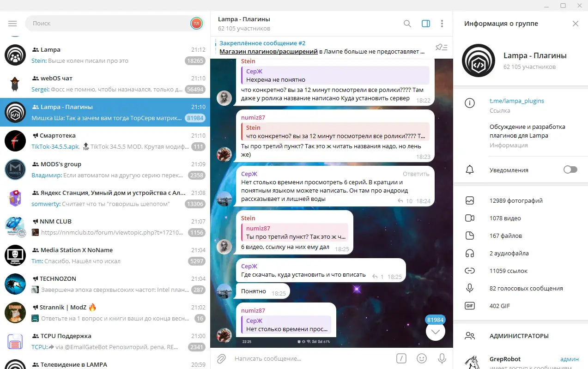Open the hamburger main menu
Screen dimensions: 588x369
pos(12,23)
